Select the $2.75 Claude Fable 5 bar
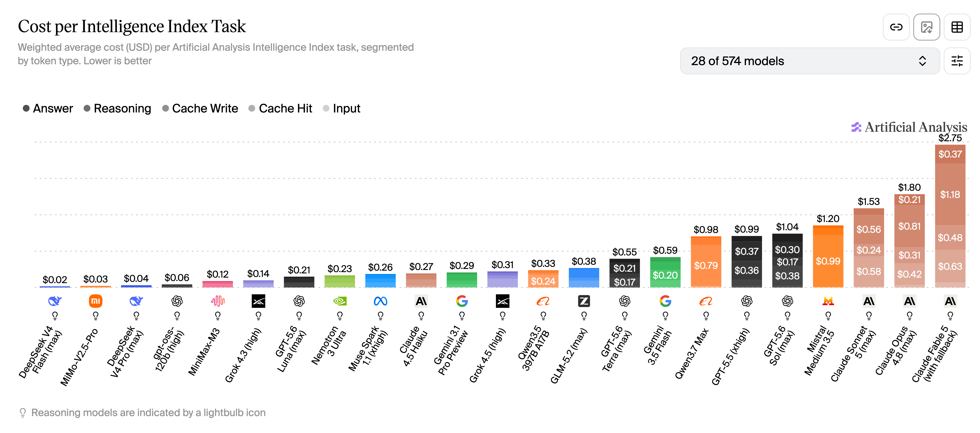The height and width of the screenshot is (433, 980). [x=950, y=216]
